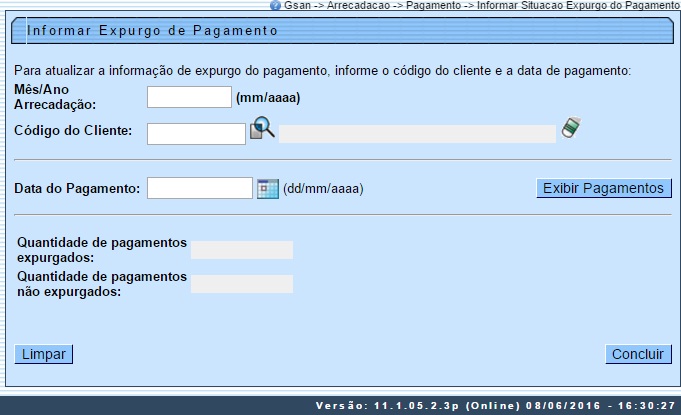681x415 pixels.
Task: Open the calendar date picker icon
Action: pyautogui.click(x=268, y=188)
